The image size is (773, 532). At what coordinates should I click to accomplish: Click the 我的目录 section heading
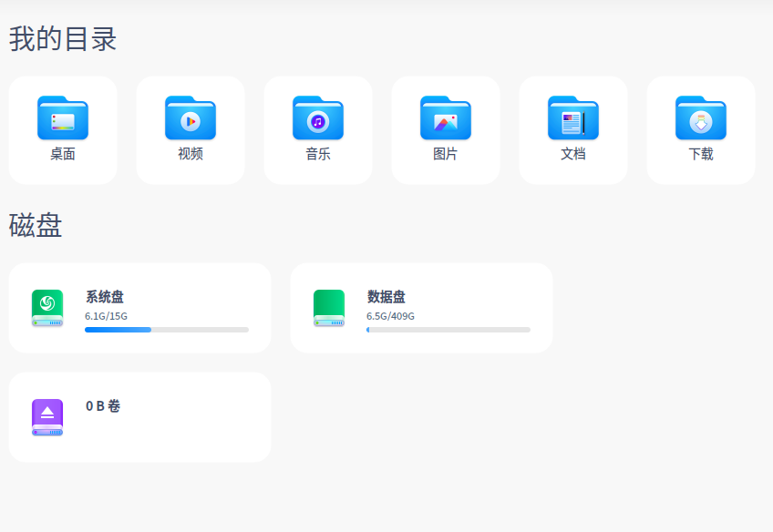pyautogui.click(x=63, y=39)
